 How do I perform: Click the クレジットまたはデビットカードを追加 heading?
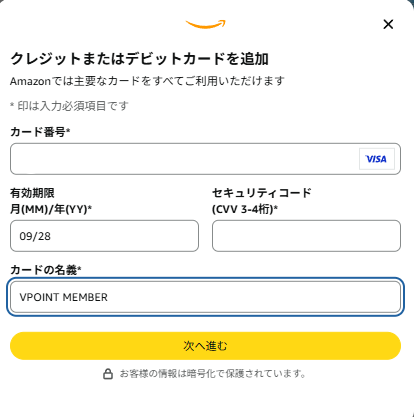(139, 59)
